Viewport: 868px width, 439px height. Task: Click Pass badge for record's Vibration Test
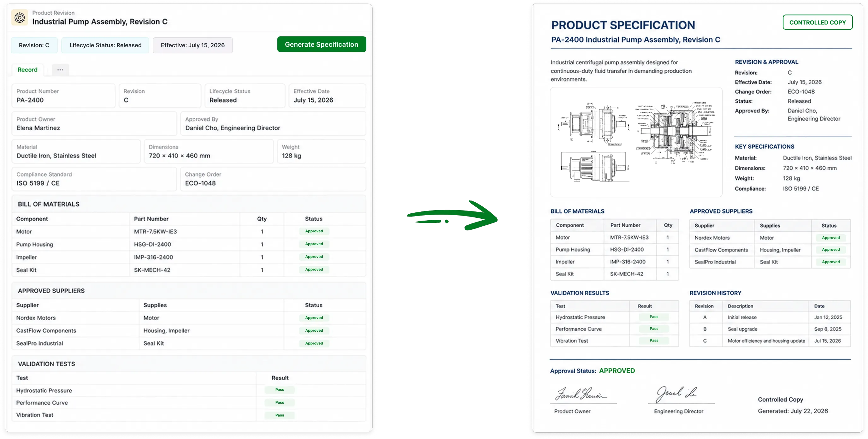280,415
